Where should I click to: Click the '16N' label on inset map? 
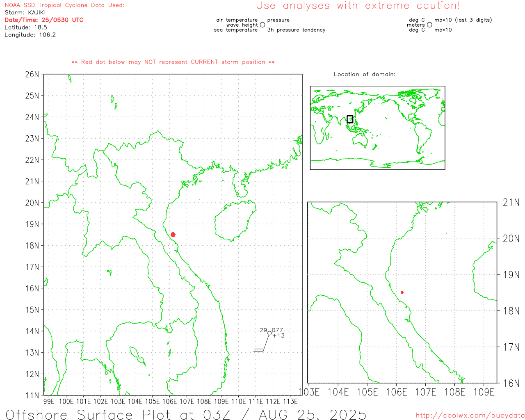pyautogui.click(x=511, y=383)
